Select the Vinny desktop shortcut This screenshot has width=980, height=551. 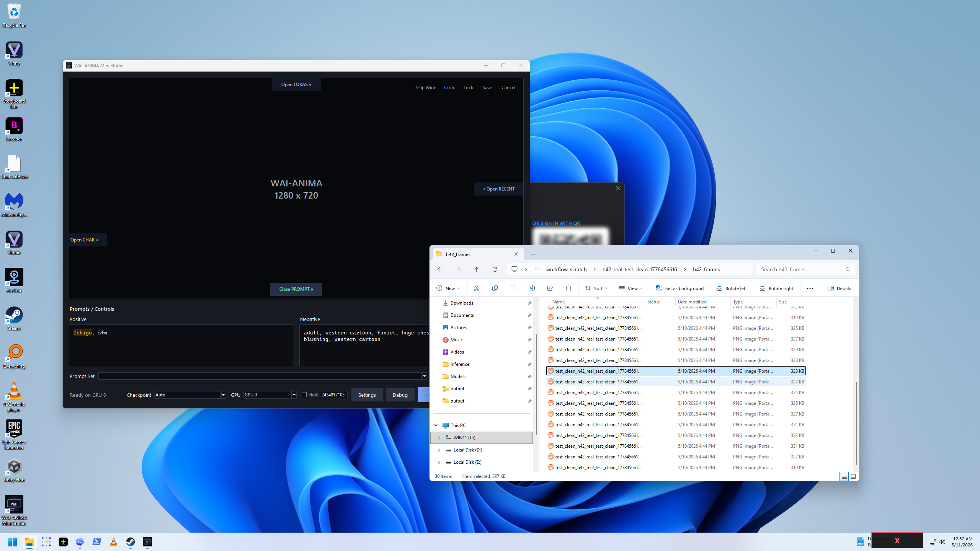(14, 53)
